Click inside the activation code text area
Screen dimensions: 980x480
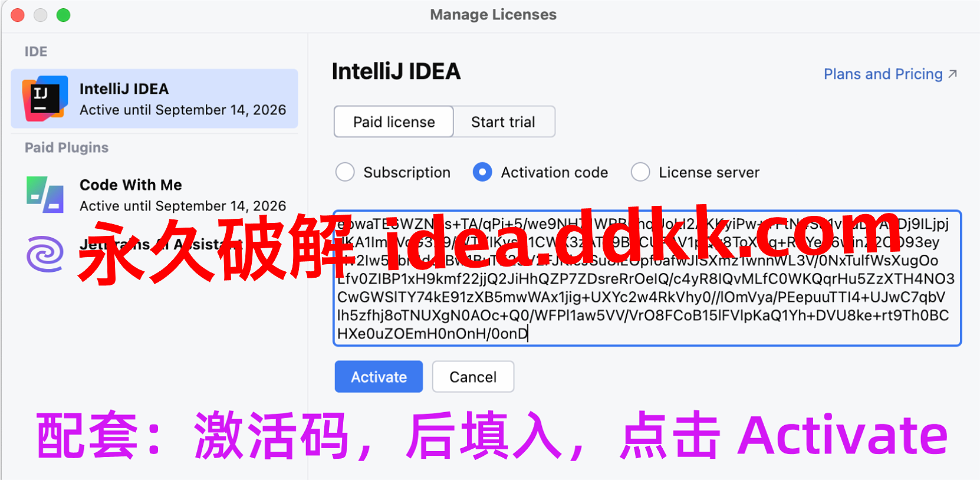647,278
